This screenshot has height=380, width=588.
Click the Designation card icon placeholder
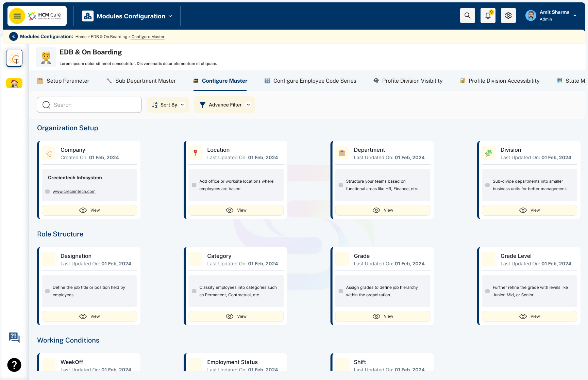[x=49, y=259]
